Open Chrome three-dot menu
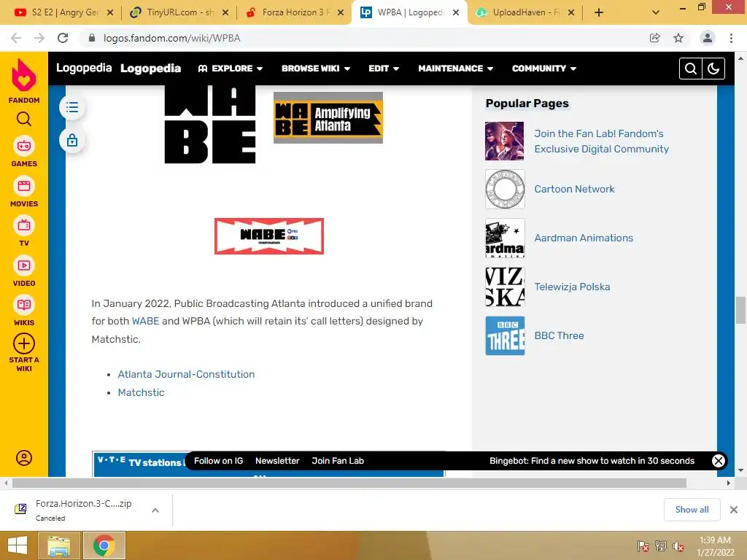Viewport: 747px width, 560px height. point(731,38)
